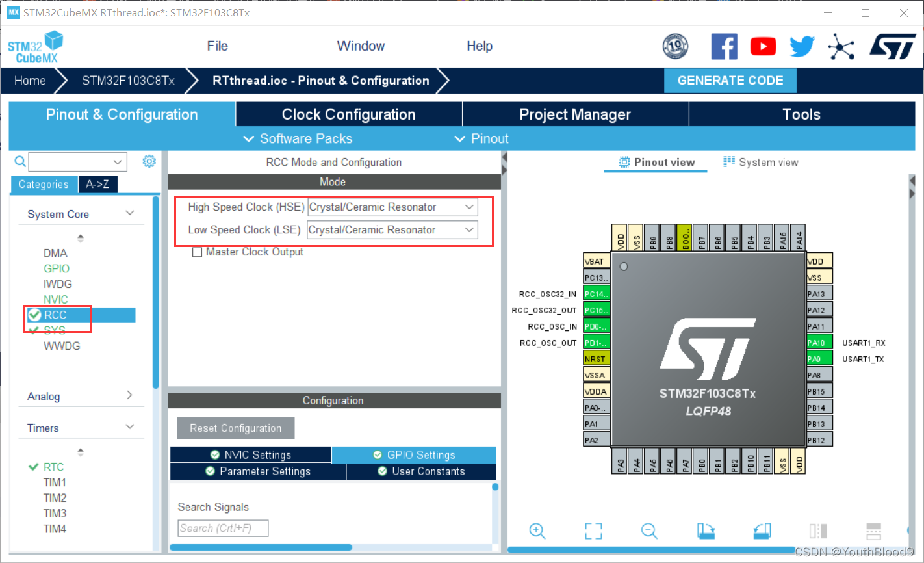The width and height of the screenshot is (924, 563).
Task: Click the ST logo in the header
Action: tap(892, 47)
